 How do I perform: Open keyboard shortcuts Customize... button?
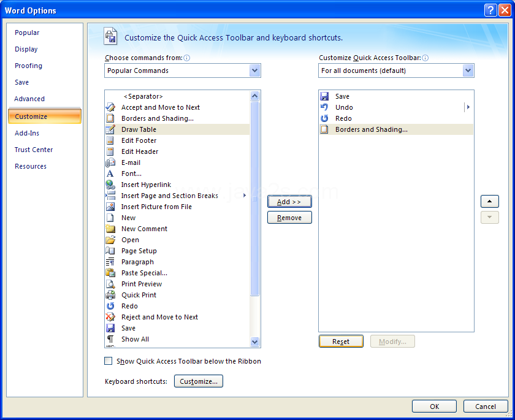coord(199,381)
